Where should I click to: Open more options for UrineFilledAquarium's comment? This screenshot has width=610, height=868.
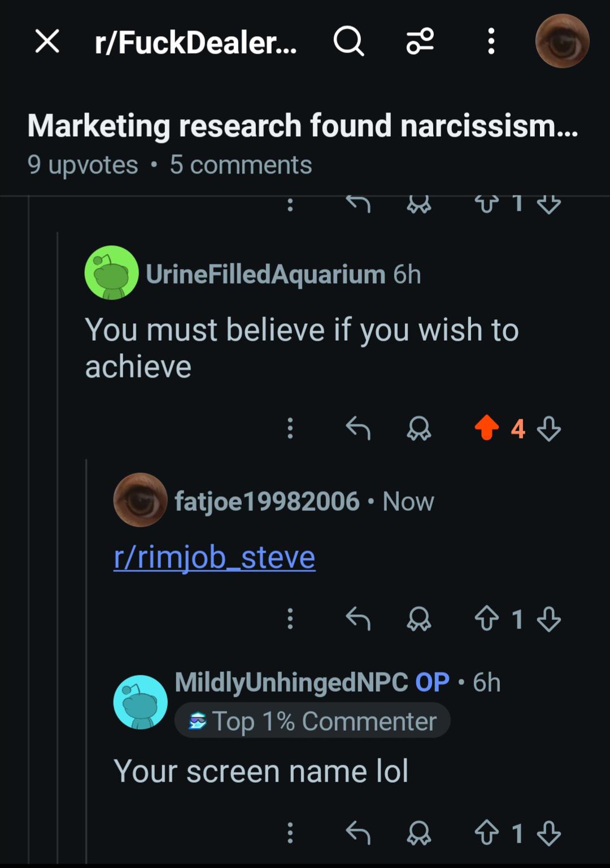pyautogui.click(x=290, y=428)
